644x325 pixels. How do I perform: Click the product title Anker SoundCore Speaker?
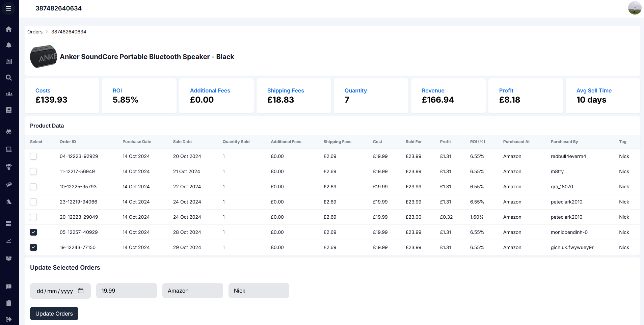[147, 57]
